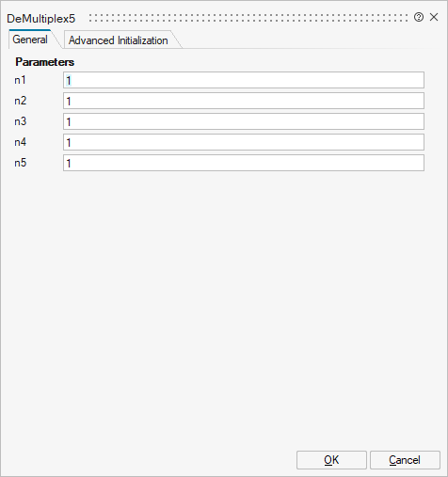This screenshot has width=448, height=477.
Task: Click into the n1 parameter field
Action: point(244,80)
